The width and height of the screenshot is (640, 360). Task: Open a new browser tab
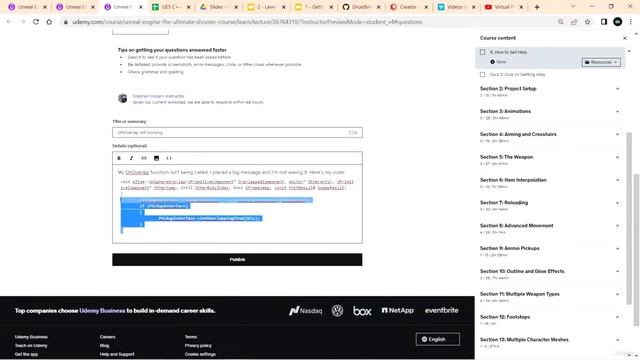coord(537,7)
